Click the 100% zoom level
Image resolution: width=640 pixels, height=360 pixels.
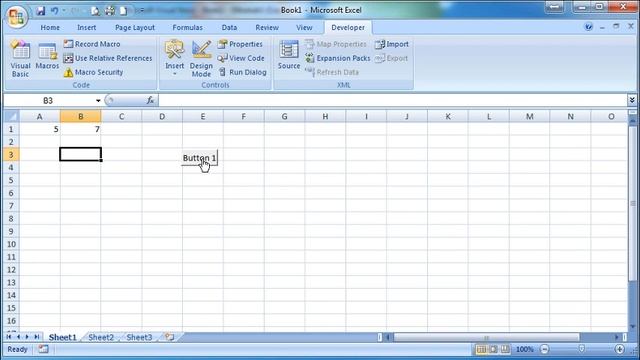point(524,349)
